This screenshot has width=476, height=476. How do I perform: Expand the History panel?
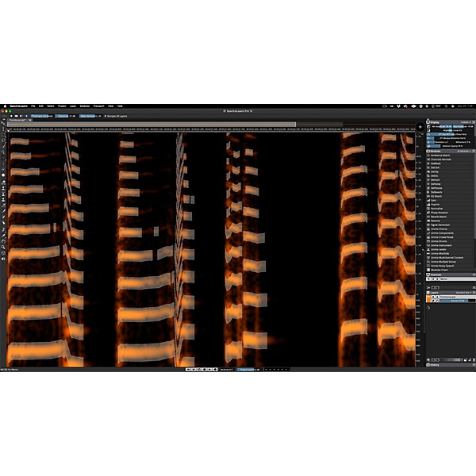[451, 365]
